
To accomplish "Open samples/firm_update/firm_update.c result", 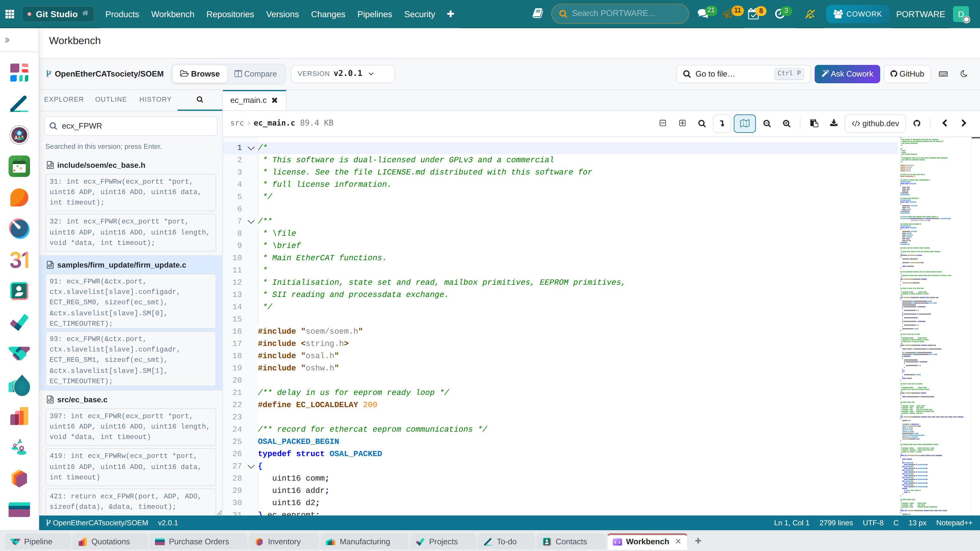I will (121, 265).
